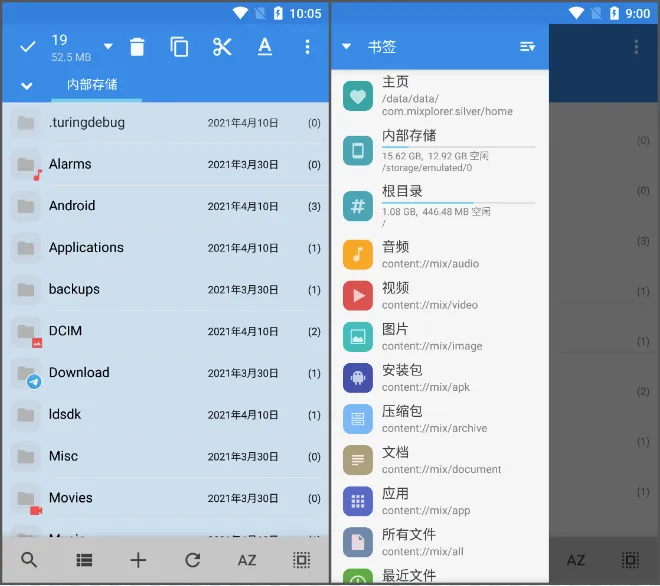
Task: Click the 根目录 storage usage bar
Action: click(458, 202)
